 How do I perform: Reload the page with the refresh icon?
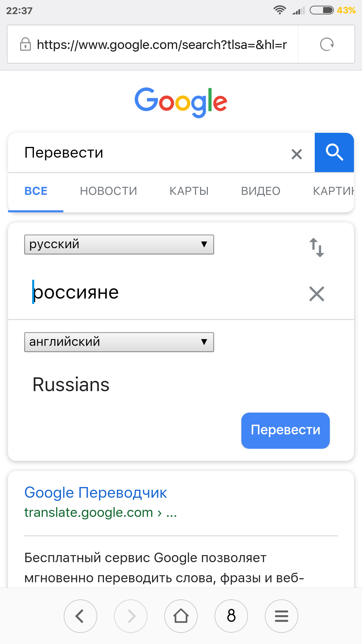[327, 44]
